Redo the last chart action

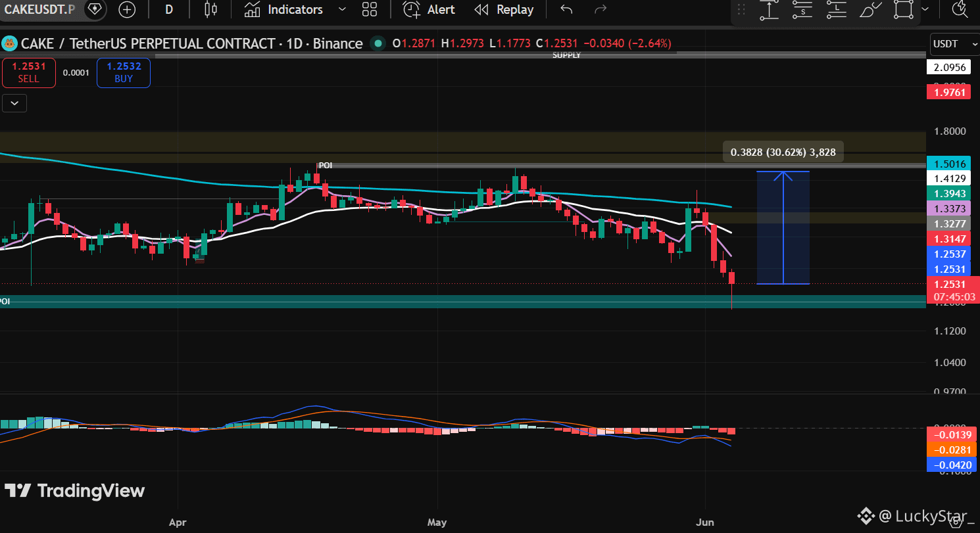pos(600,9)
